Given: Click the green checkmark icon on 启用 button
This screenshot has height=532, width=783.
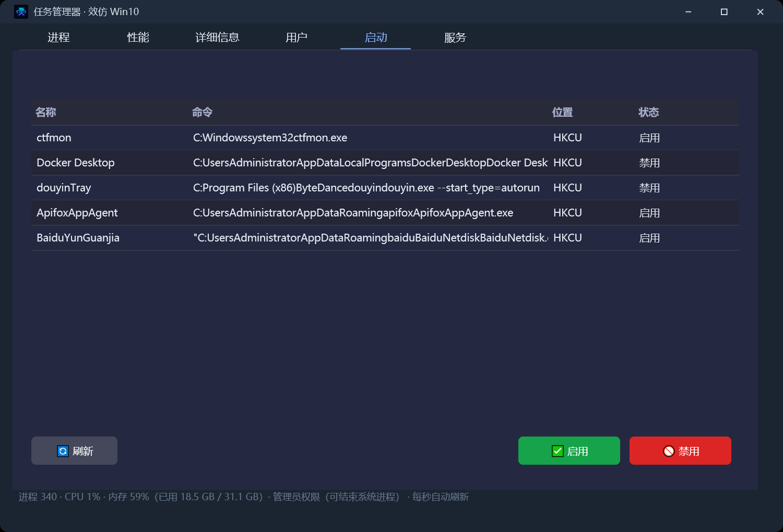Looking at the screenshot, I should (x=557, y=451).
